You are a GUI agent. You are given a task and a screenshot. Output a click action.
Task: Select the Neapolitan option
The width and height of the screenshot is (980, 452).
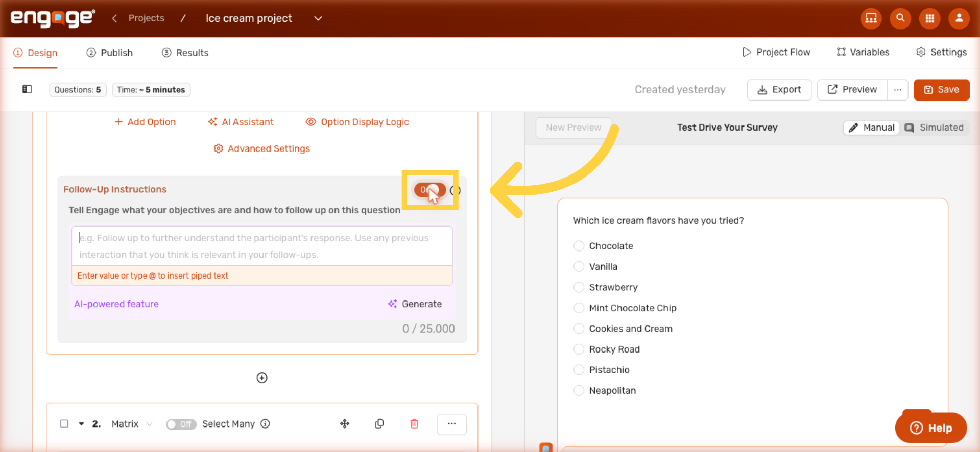pos(579,390)
